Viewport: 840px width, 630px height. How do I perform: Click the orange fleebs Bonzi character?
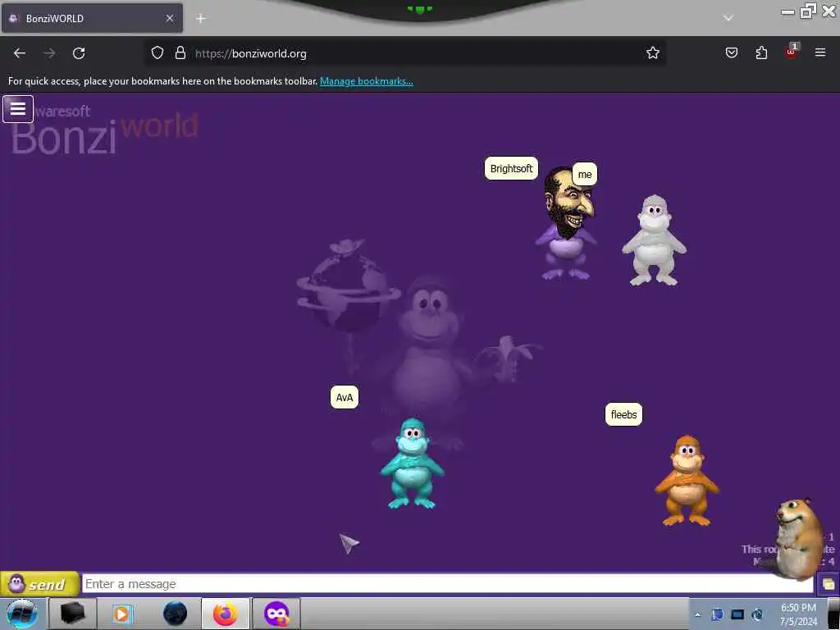click(687, 481)
